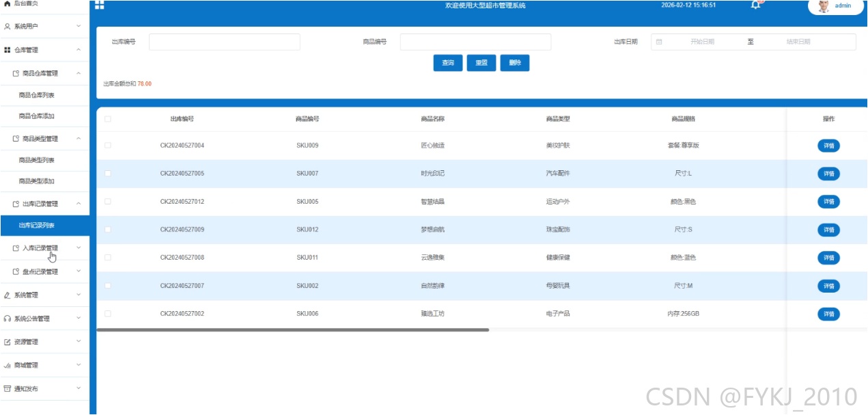Click the 删除 delete button

click(515, 63)
